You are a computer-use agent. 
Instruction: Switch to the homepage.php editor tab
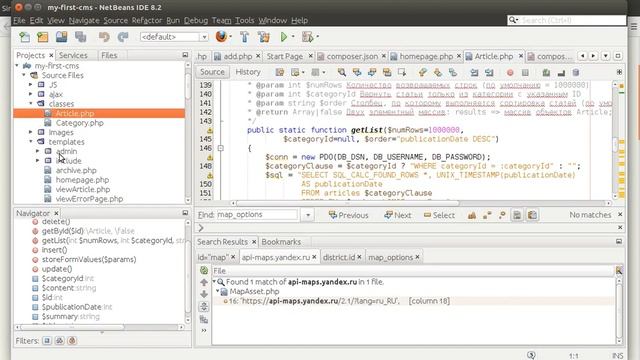point(426,56)
